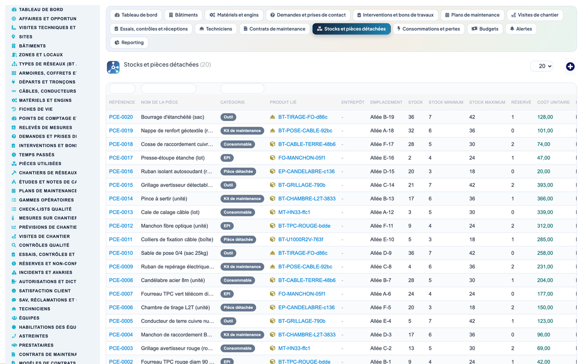Click the Kit de maintenance badge in PCE-0014 row

[242, 199]
